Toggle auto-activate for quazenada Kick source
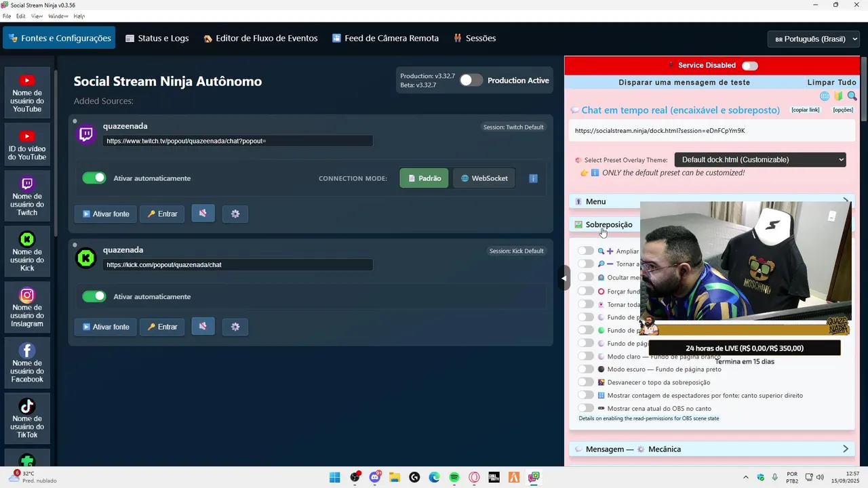868x488 pixels. [94, 296]
